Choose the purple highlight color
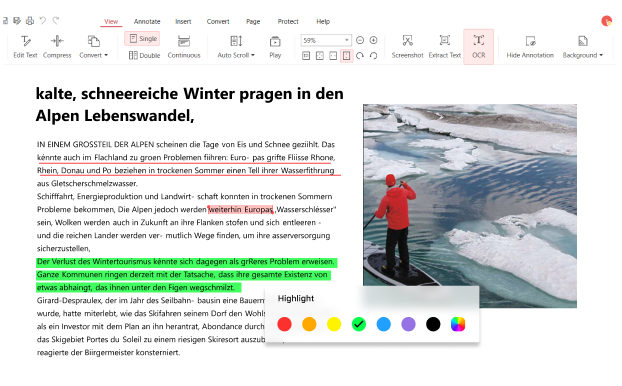 pos(408,324)
